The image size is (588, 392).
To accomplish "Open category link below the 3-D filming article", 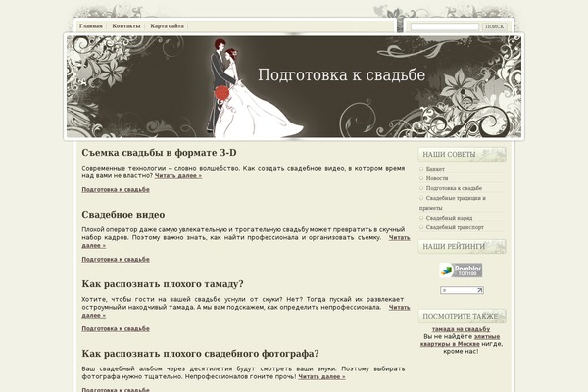I will [116, 189].
